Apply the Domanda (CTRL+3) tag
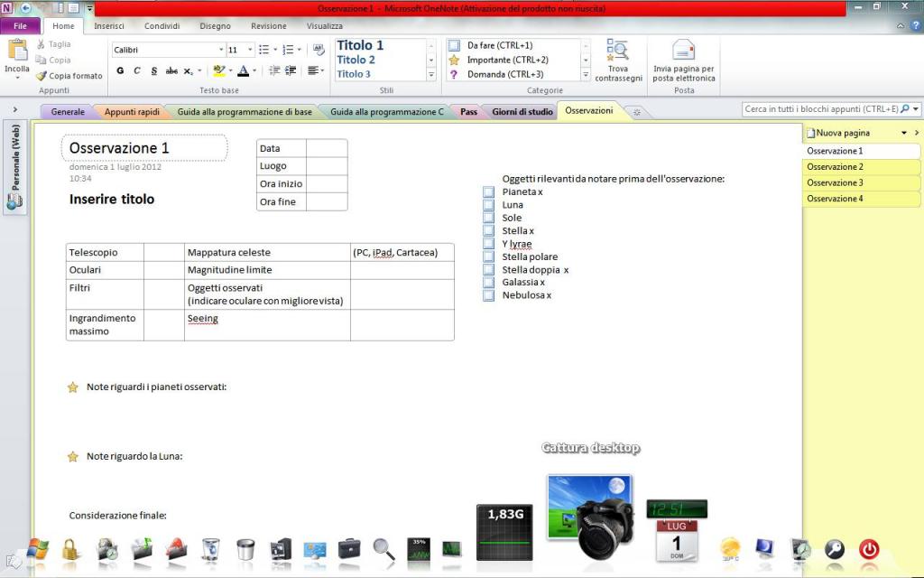This screenshot has height=578, width=924. pos(505,74)
